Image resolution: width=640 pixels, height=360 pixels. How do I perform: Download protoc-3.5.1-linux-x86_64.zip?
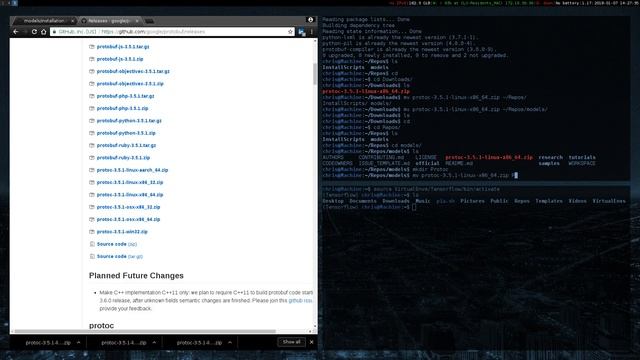tap(130, 195)
